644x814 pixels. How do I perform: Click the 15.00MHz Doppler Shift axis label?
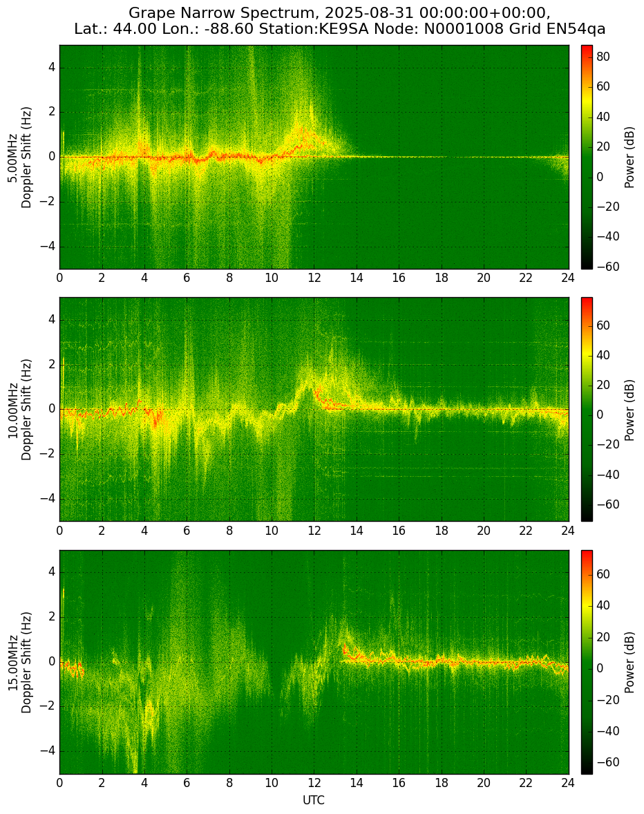[19, 662]
